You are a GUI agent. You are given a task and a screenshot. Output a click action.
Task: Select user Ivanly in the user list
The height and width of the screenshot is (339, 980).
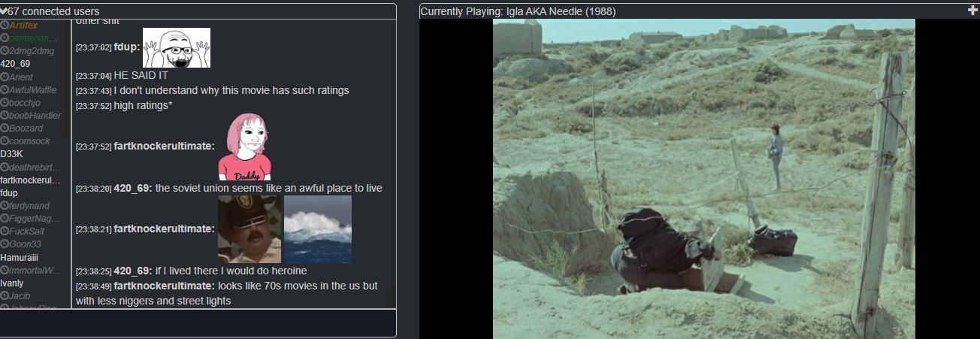pos(12,283)
